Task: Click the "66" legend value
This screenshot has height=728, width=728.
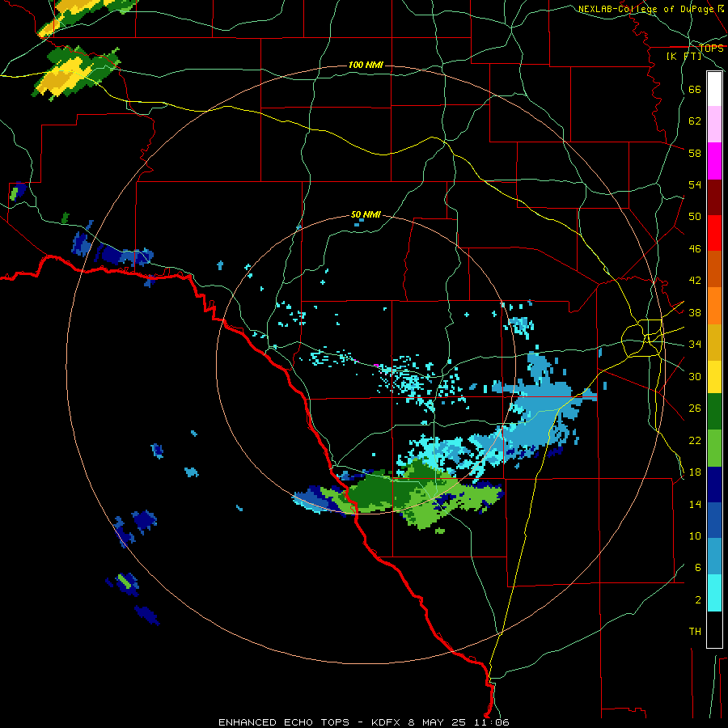Action: click(695, 89)
